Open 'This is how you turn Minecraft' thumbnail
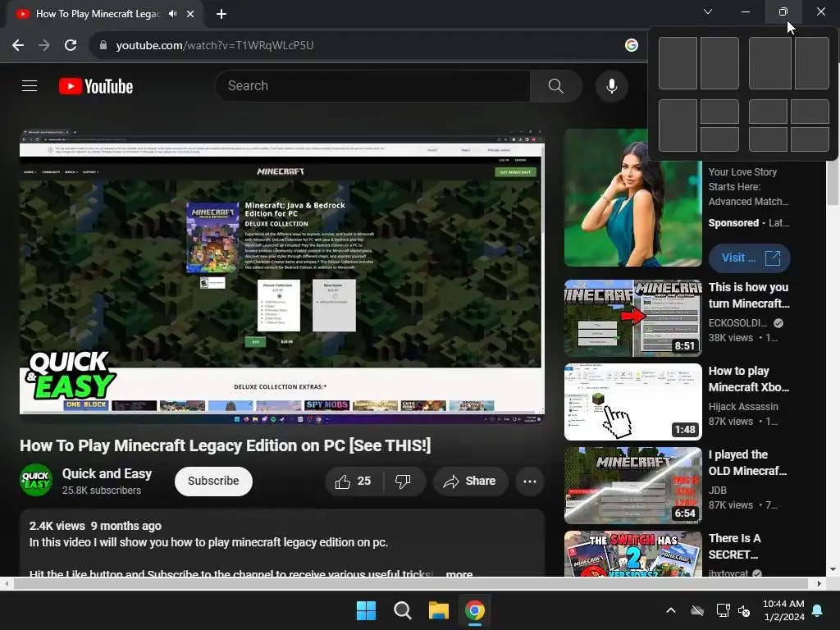The image size is (840, 630). 632,318
